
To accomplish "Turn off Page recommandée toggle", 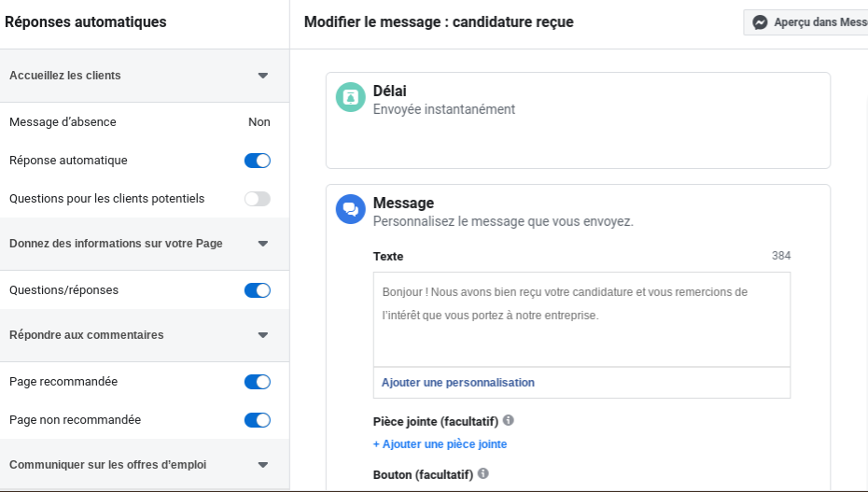I will (258, 382).
